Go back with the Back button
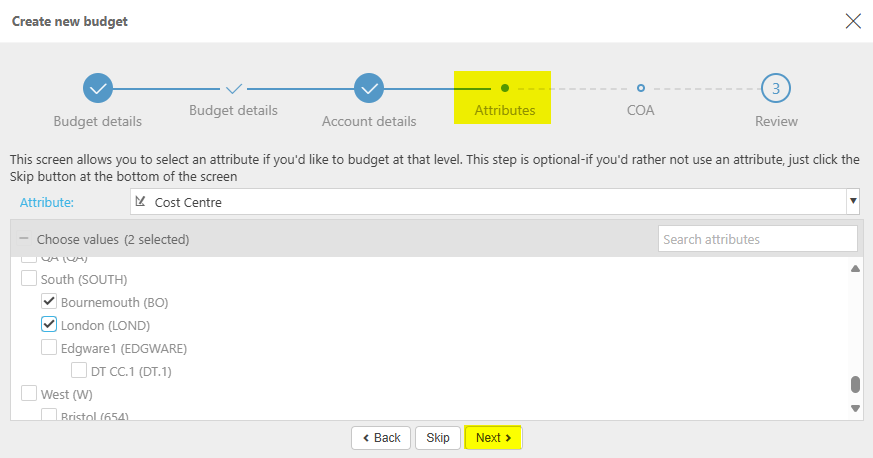 [381, 438]
